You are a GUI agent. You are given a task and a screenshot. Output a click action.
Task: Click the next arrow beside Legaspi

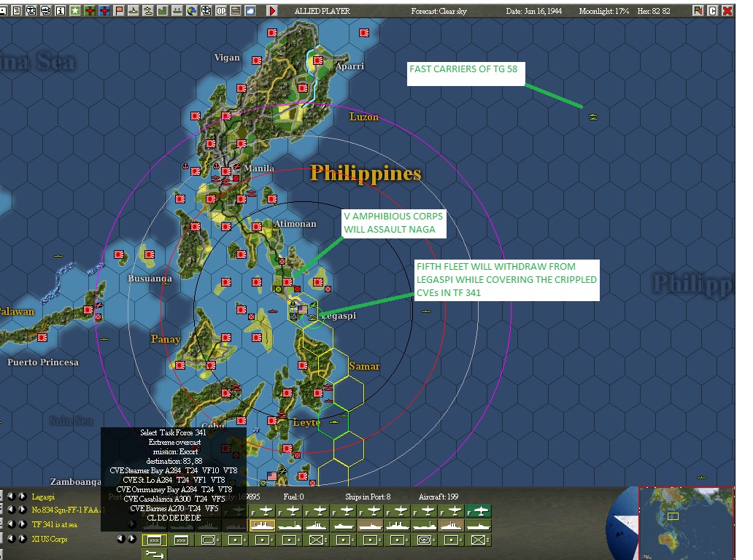click(x=22, y=497)
